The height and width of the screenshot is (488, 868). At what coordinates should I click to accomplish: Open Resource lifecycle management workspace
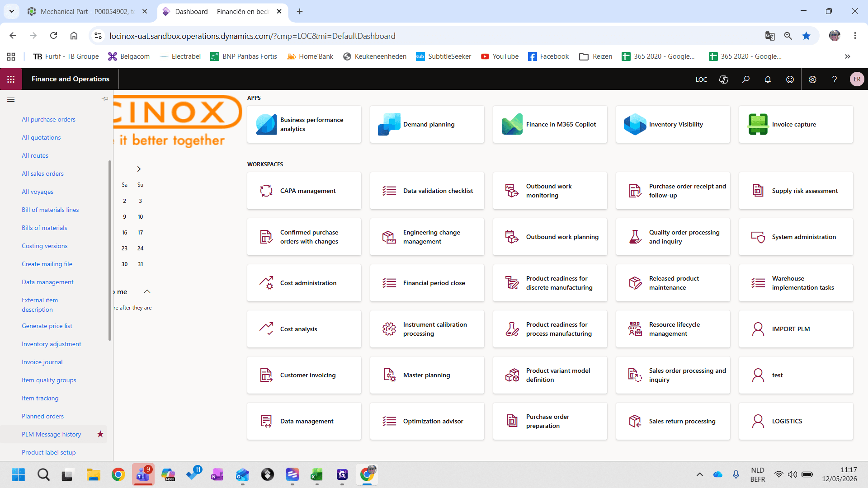(x=673, y=329)
